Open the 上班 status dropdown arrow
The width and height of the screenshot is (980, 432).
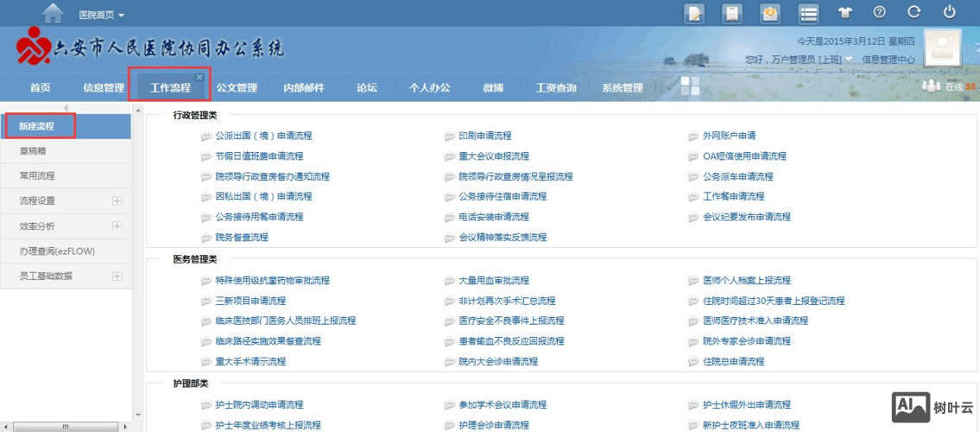850,60
